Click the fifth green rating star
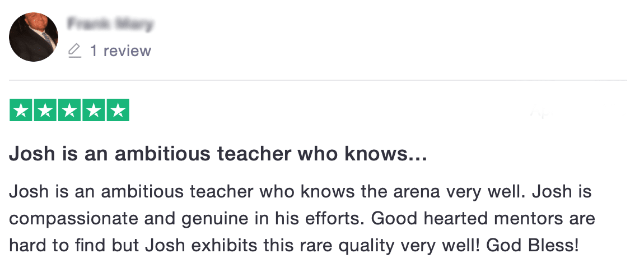 (118, 111)
